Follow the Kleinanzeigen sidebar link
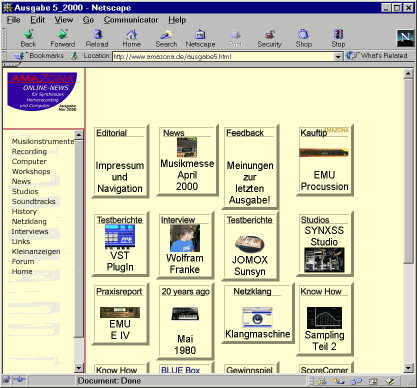 coord(36,251)
